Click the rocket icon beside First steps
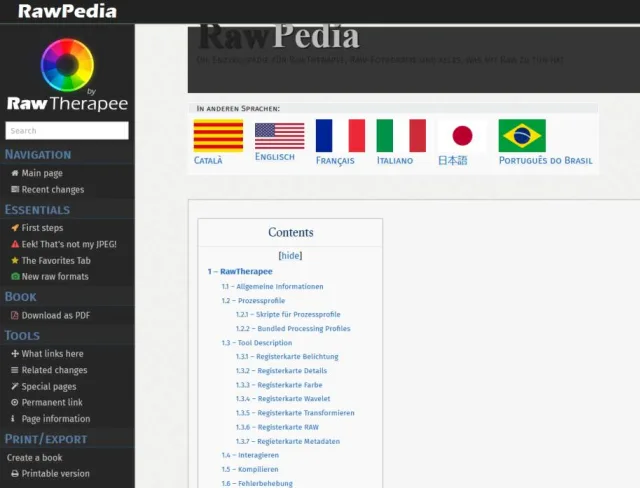This screenshot has height=488, width=640. pyautogui.click(x=15, y=228)
